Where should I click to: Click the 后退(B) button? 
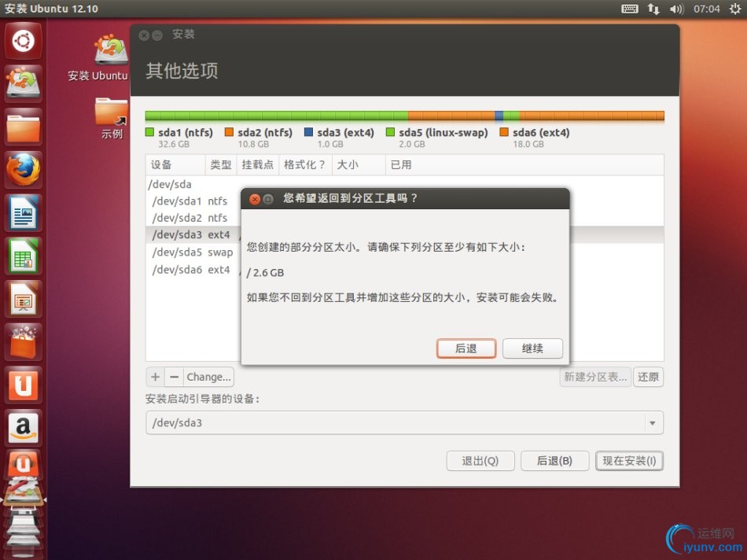(x=554, y=461)
